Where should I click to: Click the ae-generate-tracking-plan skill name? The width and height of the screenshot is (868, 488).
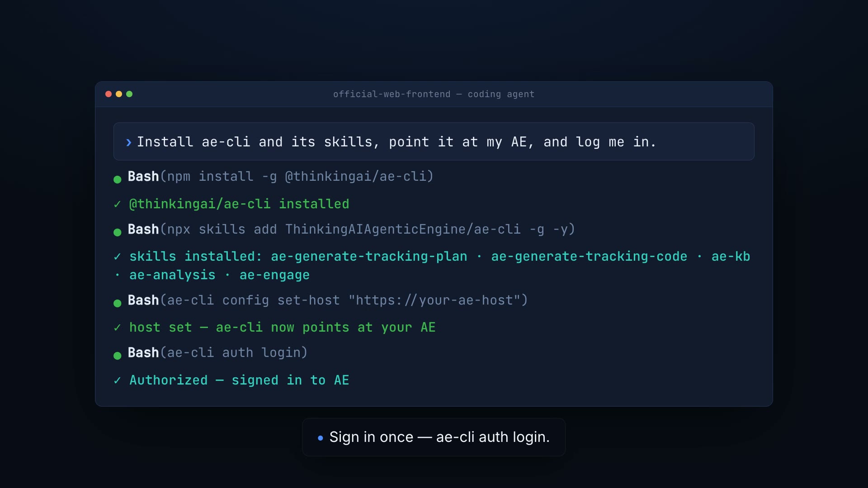369,256
